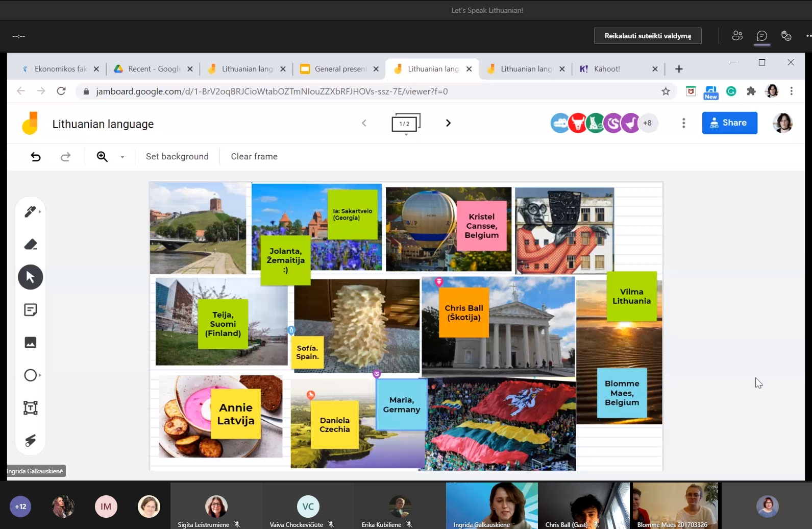Click the Set background button
The width and height of the screenshot is (812, 529).
177,157
